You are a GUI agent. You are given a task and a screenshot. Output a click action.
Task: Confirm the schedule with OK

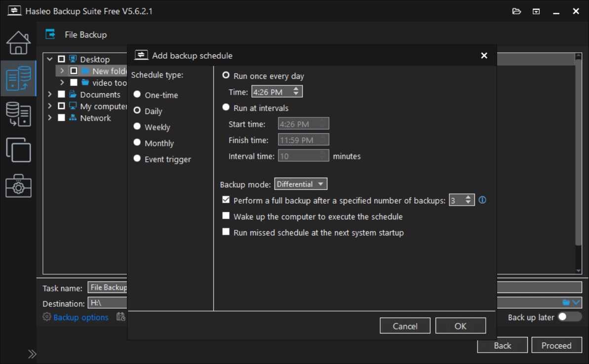coord(460,326)
